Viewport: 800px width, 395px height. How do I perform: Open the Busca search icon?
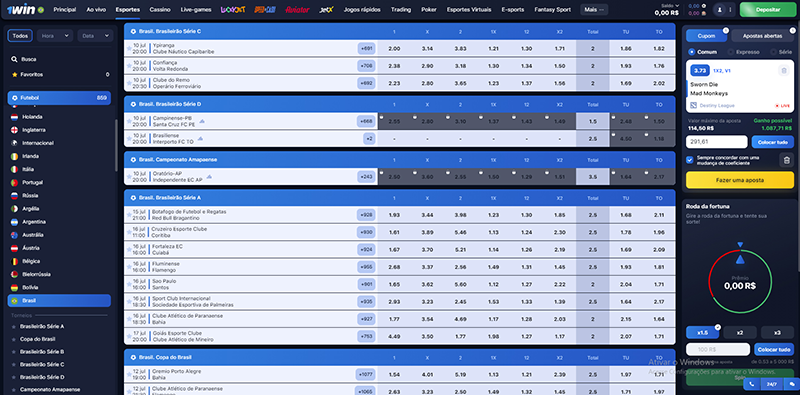(14, 59)
